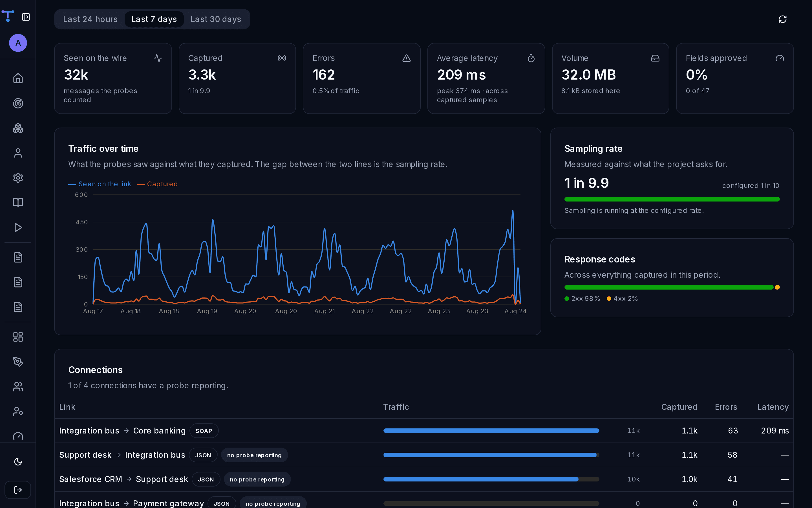The height and width of the screenshot is (508, 812).
Task: Open the dashboard grid icon in sidebar
Action: tap(18, 337)
